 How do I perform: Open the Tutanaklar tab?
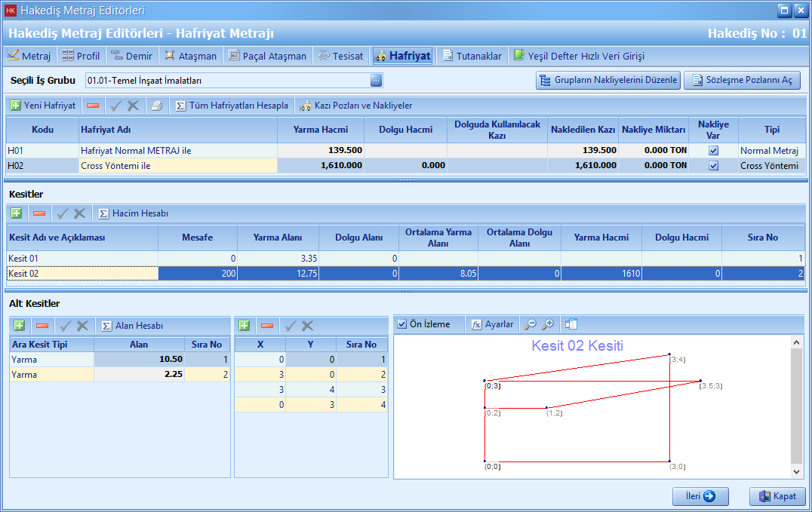point(472,56)
